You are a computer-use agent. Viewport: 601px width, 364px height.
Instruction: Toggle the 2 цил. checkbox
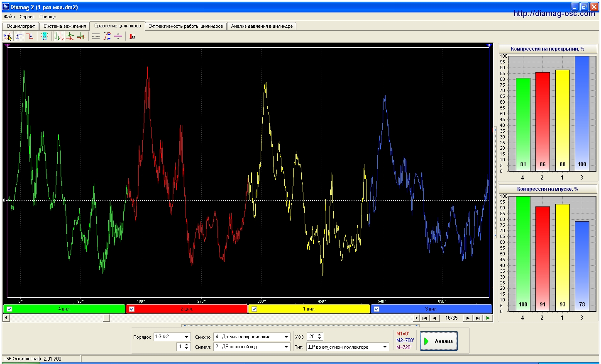[x=132, y=309]
